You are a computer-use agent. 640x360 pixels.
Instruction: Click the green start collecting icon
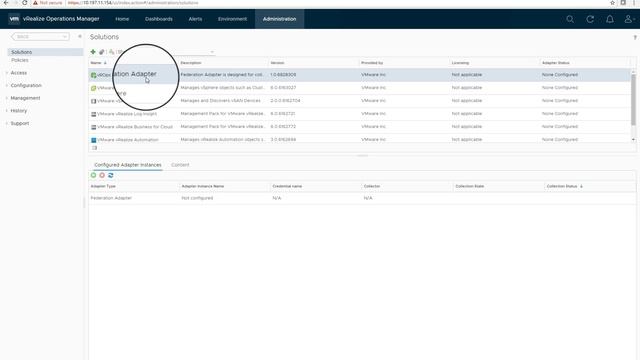[x=93, y=175]
